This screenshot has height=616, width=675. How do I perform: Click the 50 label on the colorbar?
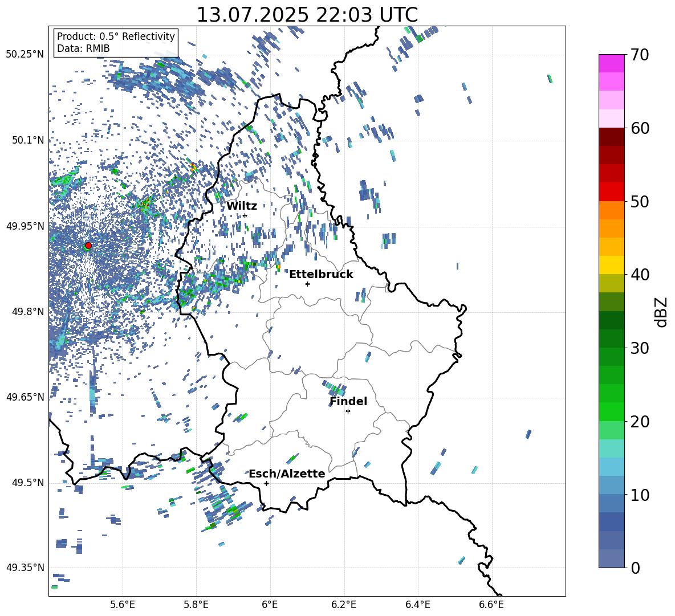(x=640, y=201)
